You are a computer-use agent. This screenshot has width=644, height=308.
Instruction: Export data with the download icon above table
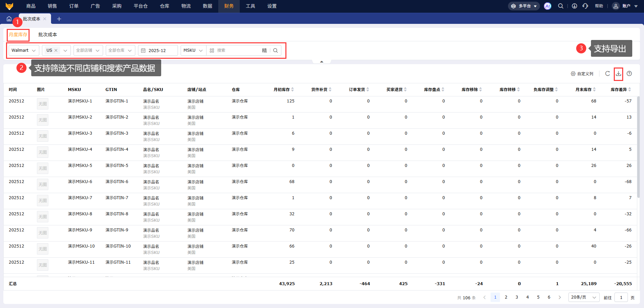click(x=618, y=74)
